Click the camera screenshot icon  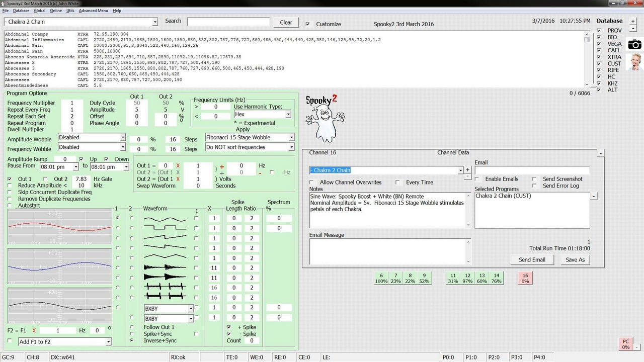coord(635,45)
